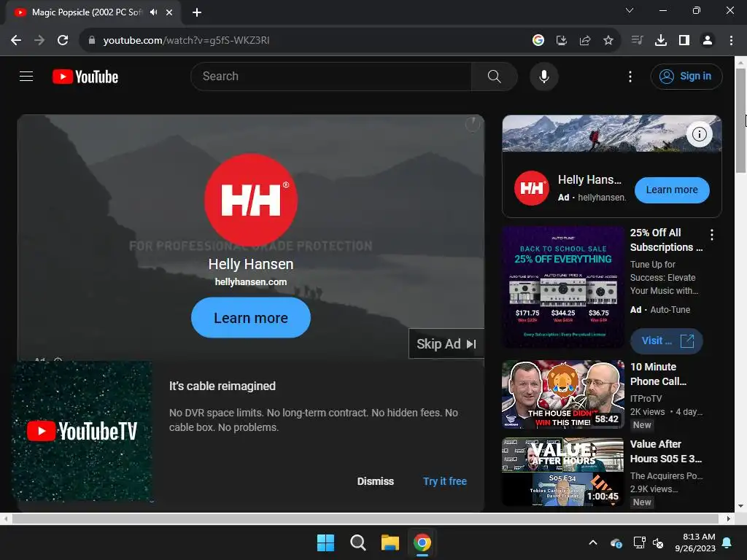The width and height of the screenshot is (747, 560).
Task: Open the Chrome profile icon
Action: [708, 40]
